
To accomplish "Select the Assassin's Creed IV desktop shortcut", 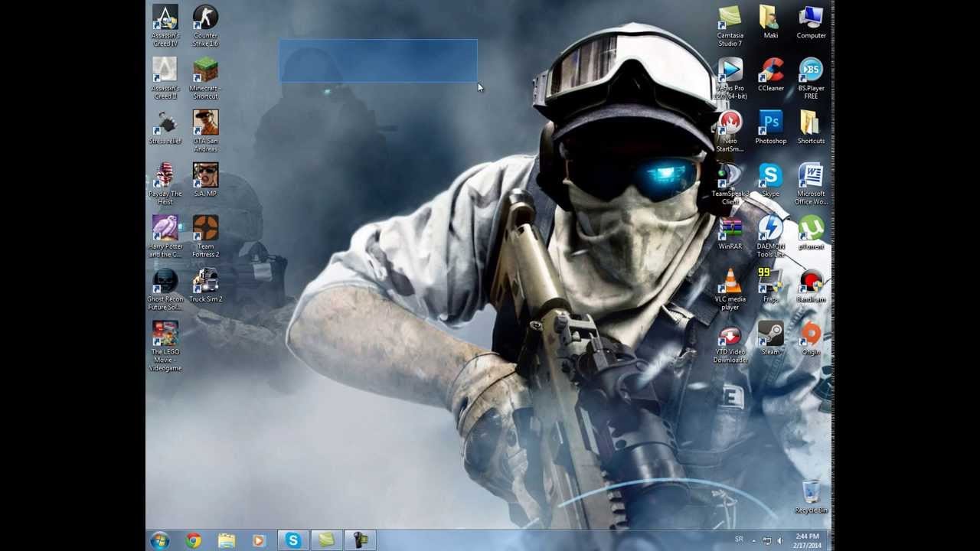I will point(165,26).
